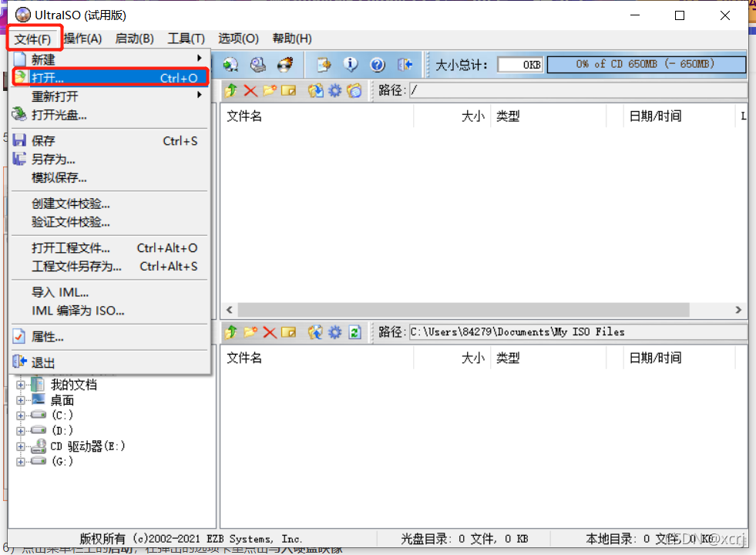The width and height of the screenshot is (756, 555).
Task: Choose 模拟保存... from the menu
Action: point(110,177)
